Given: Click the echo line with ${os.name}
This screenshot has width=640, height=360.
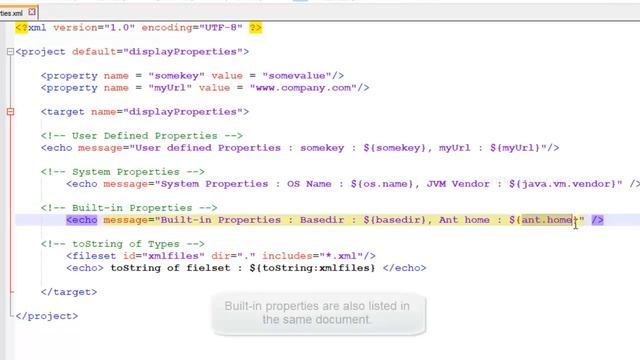Looking at the screenshot, I should [353, 184].
